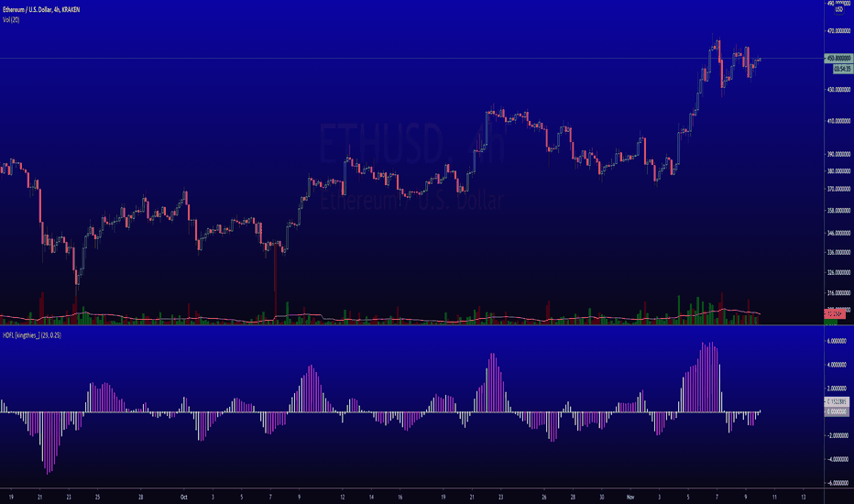
Task: Click the 6.0000000 indicator scale label
Action: pyautogui.click(x=838, y=341)
